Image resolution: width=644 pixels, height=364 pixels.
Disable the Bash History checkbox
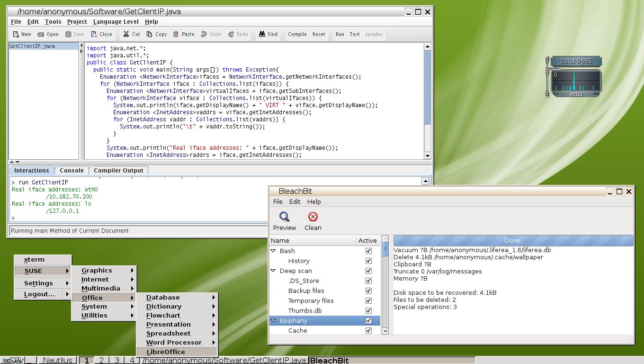tap(368, 261)
